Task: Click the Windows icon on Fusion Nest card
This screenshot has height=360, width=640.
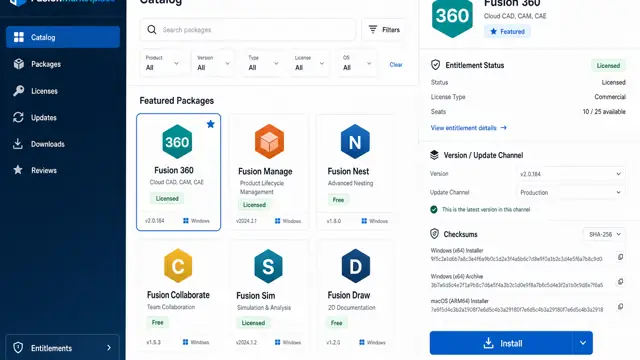Action: (x=364, y=221)
